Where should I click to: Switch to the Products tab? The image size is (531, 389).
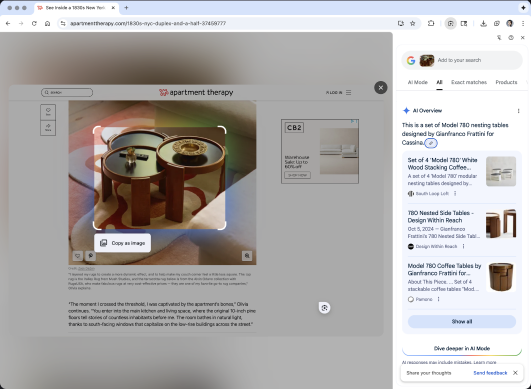coord(506,82)
